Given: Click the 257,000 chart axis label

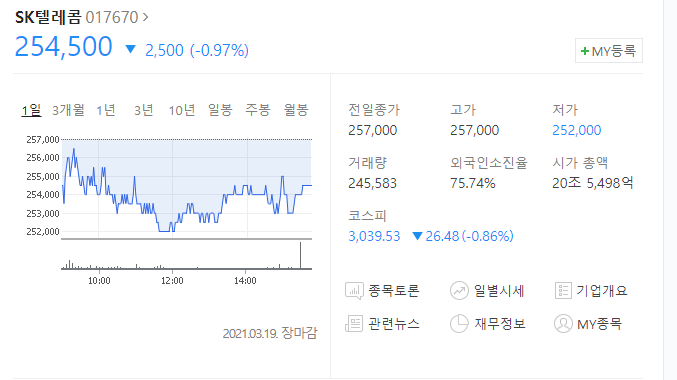Looking at the screenshot, I should pos(43,139).
